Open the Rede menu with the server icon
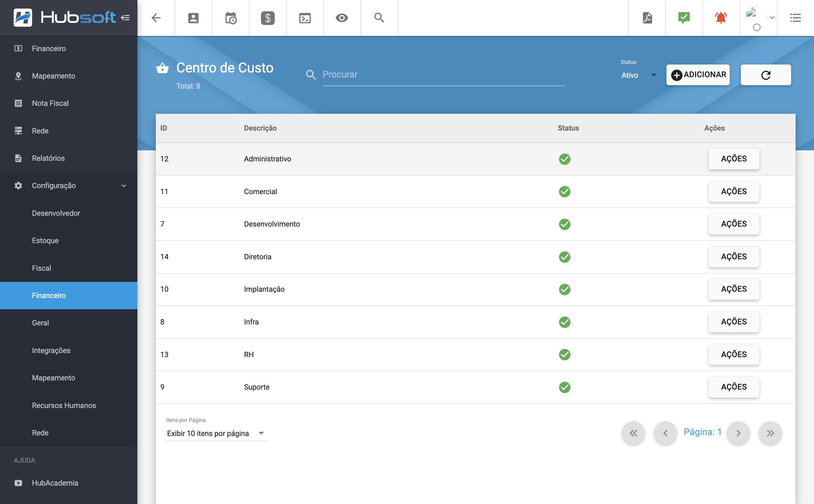The height and width of the screenshot is (504, 814). click(69, 131)
